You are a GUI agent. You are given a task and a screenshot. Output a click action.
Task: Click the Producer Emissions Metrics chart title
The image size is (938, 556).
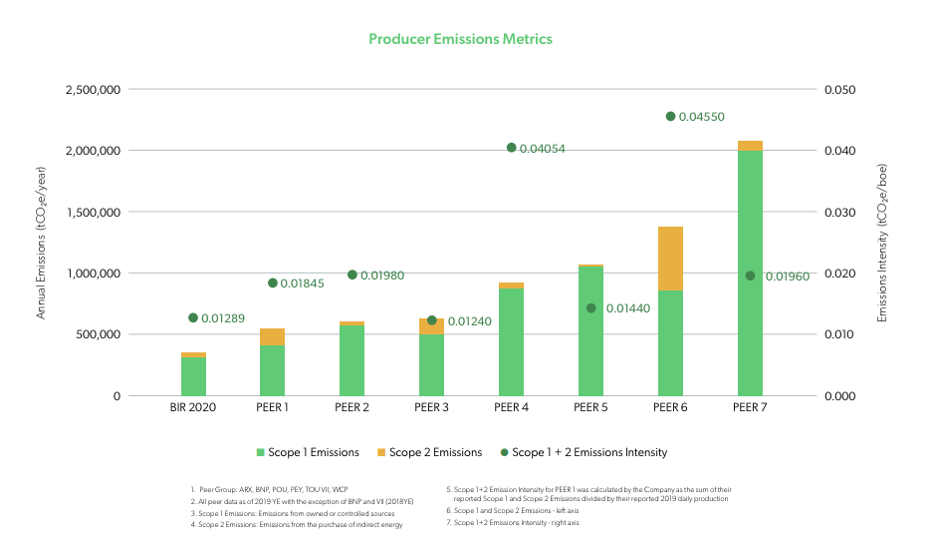(460, 39)
